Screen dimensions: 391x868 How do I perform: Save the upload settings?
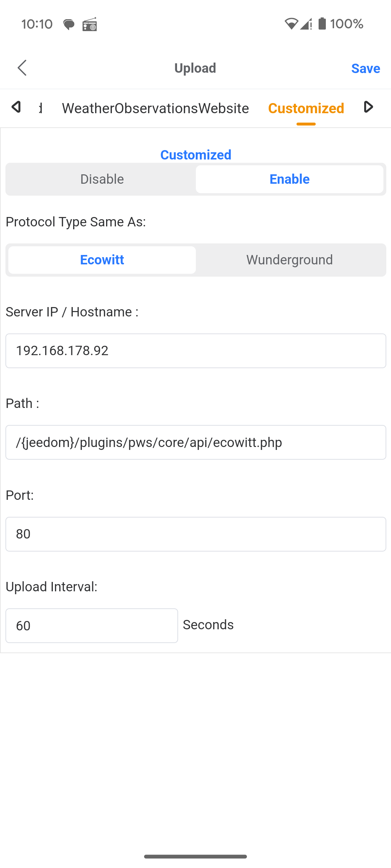365,68
